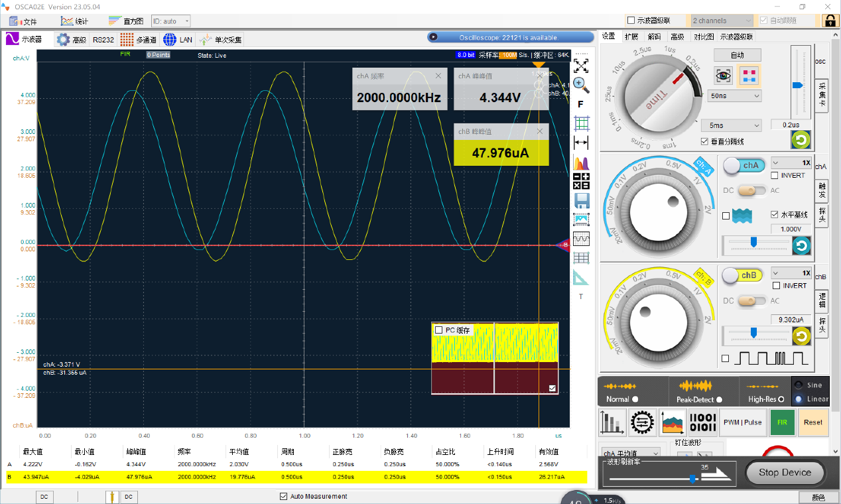Open the calculator math operations icon
Image resolution: width=841 pixels, height=504 pixels.
(x=581, y=181)
